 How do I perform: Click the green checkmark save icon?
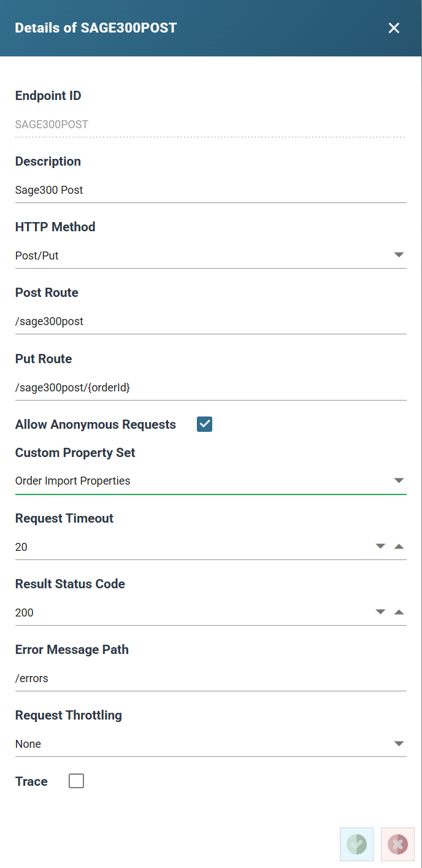coord(356,844)
